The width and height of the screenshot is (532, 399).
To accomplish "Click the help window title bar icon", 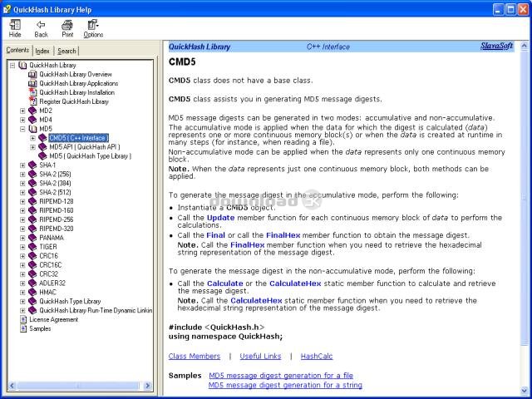I will point(7,9).
